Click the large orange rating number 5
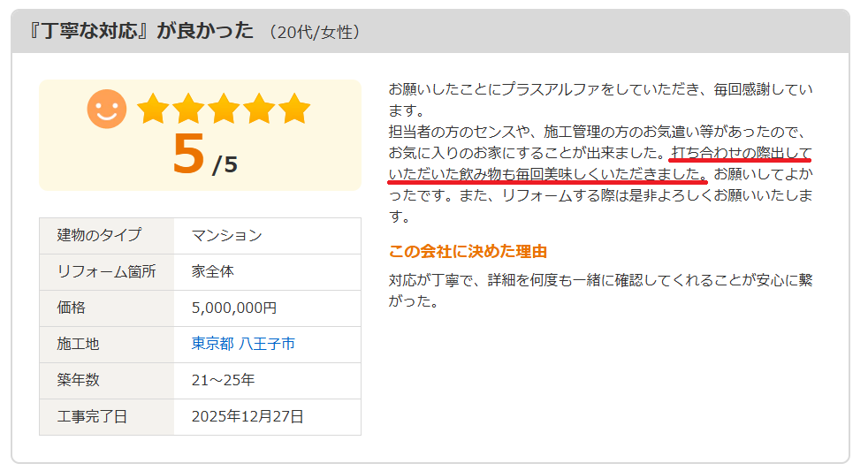 pos(187,155)
